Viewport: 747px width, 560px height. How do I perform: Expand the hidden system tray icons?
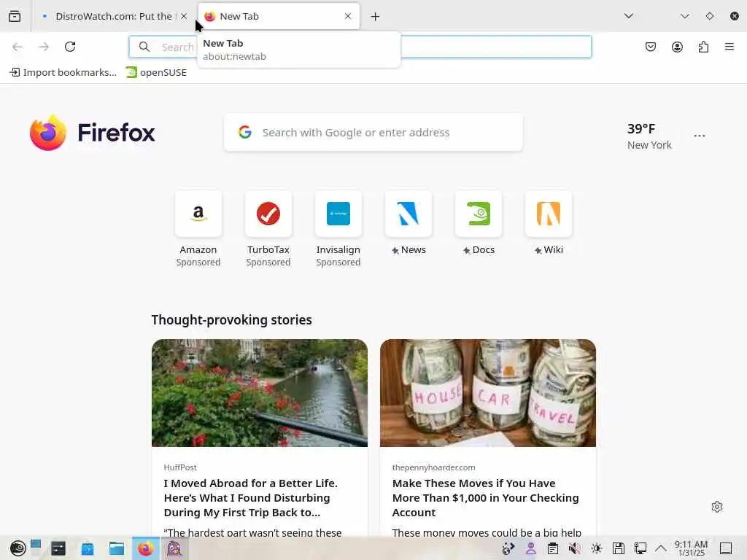pos(661,548)
